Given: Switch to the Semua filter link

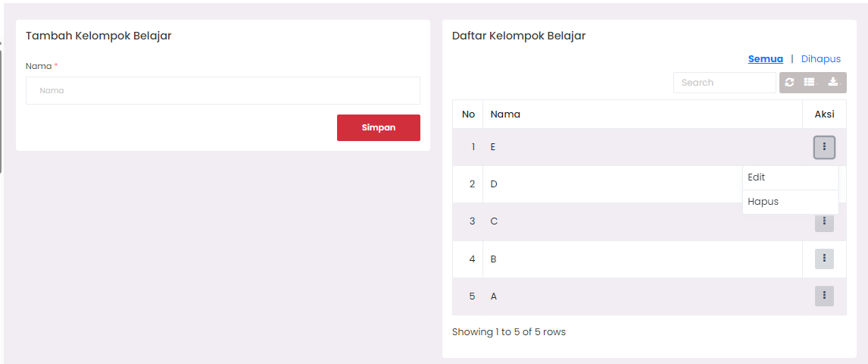Looking at the screenshot, I should point(765,59).
